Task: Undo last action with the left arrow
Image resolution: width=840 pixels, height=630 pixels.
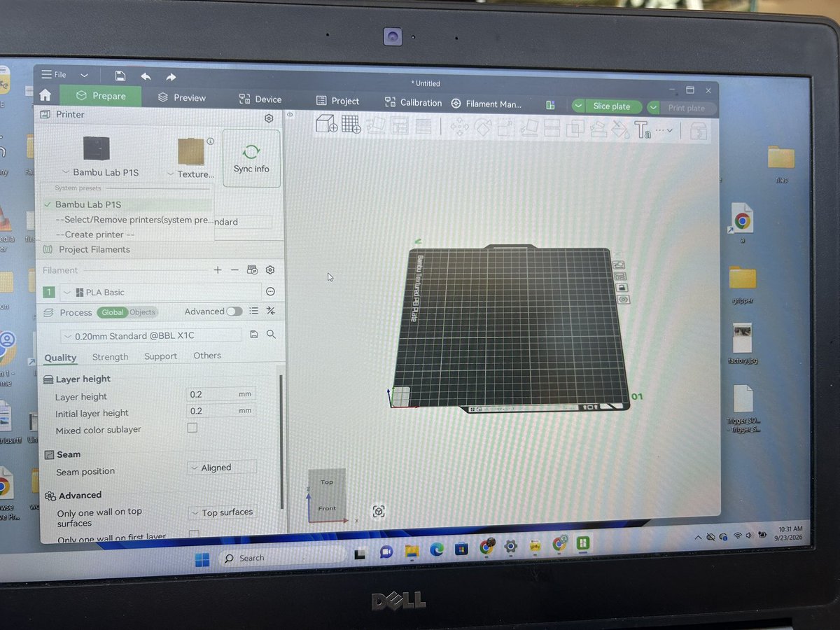Action: tap(146, 76)
